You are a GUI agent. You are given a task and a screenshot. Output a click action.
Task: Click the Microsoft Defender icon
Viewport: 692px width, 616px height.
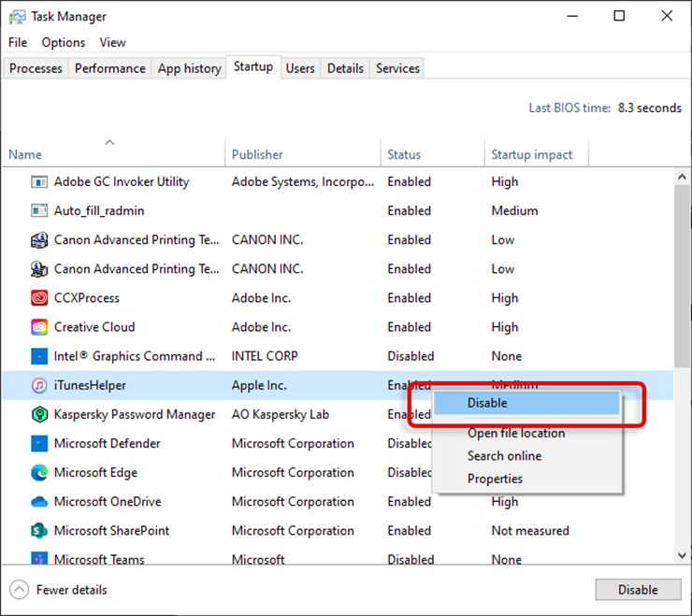(39, 444)
